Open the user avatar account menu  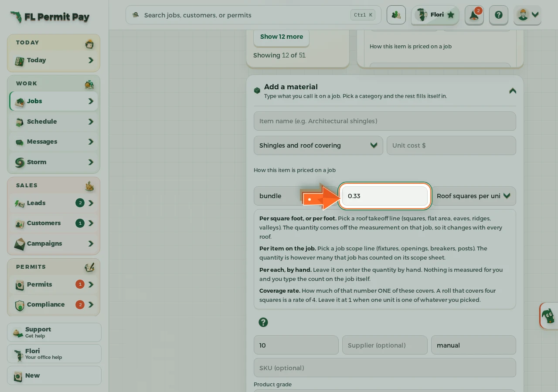click(527, 15)
